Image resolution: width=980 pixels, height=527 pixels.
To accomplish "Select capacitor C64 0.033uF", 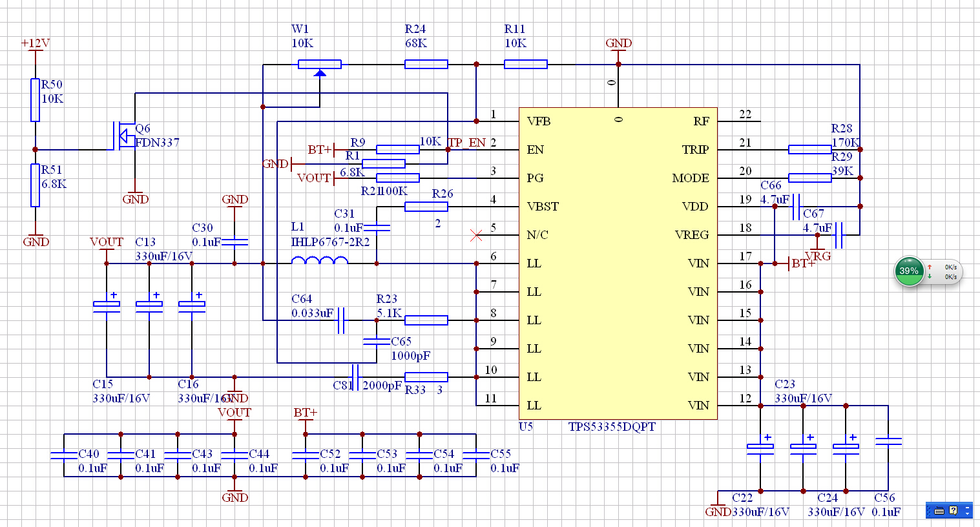I will (x=341, y=320).
